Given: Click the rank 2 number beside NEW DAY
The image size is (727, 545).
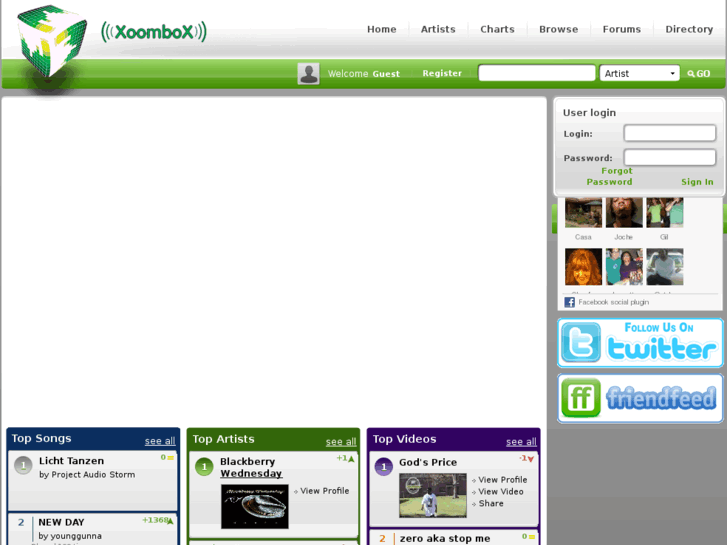Looking at the screenshot, I should tap(21, 522).
